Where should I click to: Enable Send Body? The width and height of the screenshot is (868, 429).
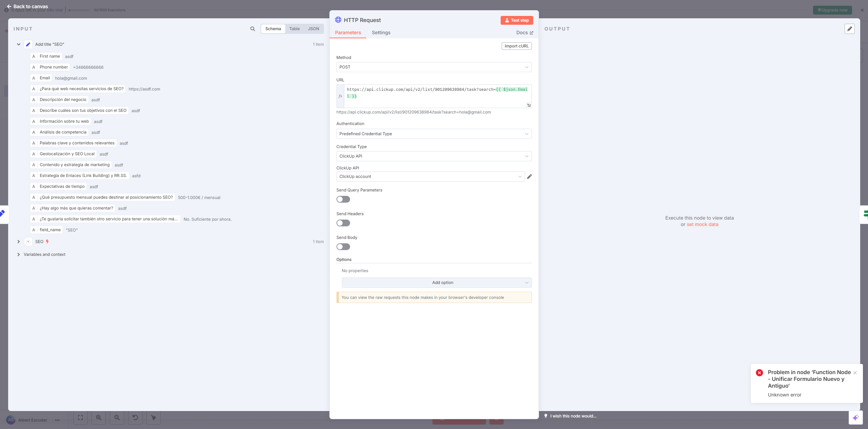click(x=343, y=247)
